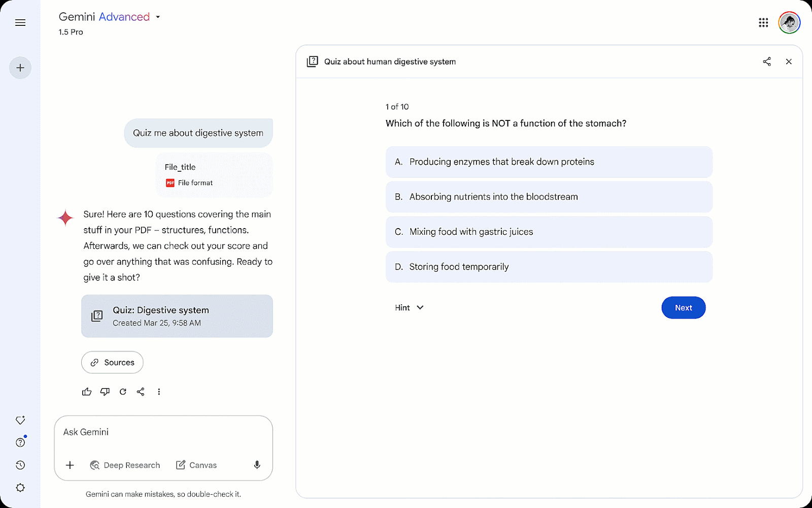Give the response a thumbs down
The height and width of the screenshot is (508, 812).
tap(105, 392)
